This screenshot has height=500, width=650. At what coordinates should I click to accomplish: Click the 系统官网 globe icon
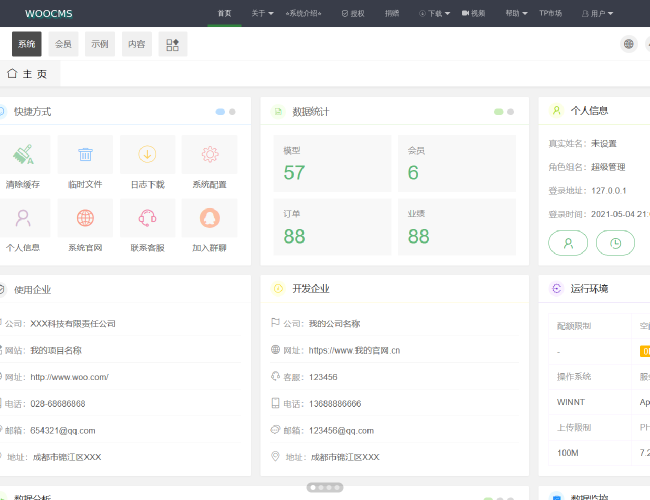pos(85,218)
